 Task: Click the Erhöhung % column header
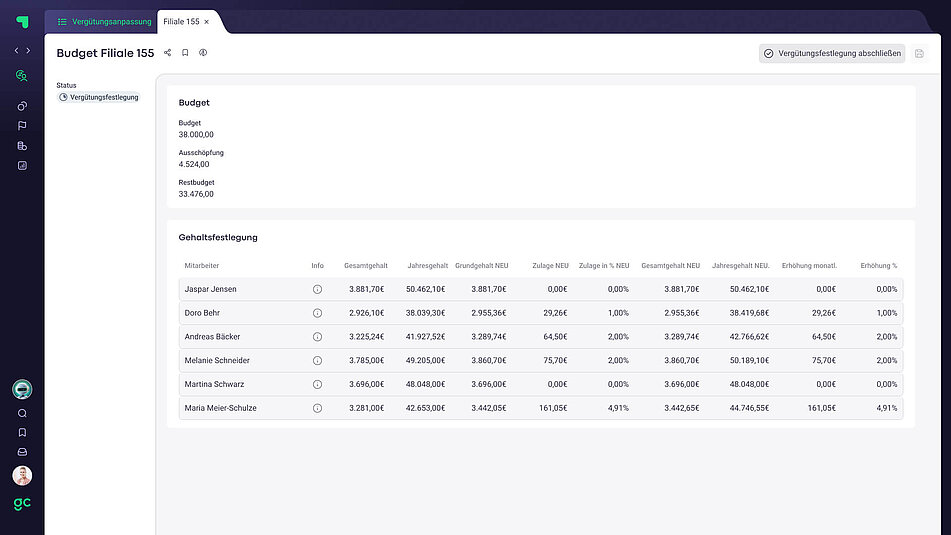point(878,266)
